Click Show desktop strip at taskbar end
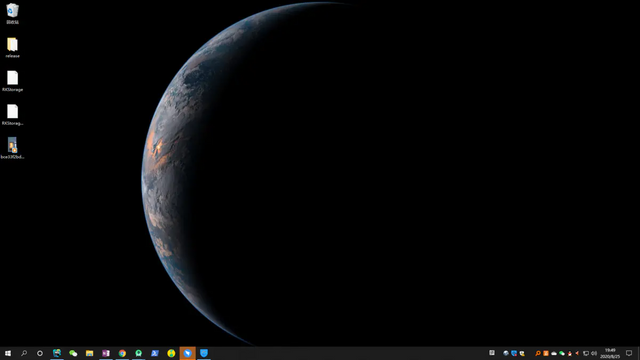640x360 pixels. tap(638, 353)
